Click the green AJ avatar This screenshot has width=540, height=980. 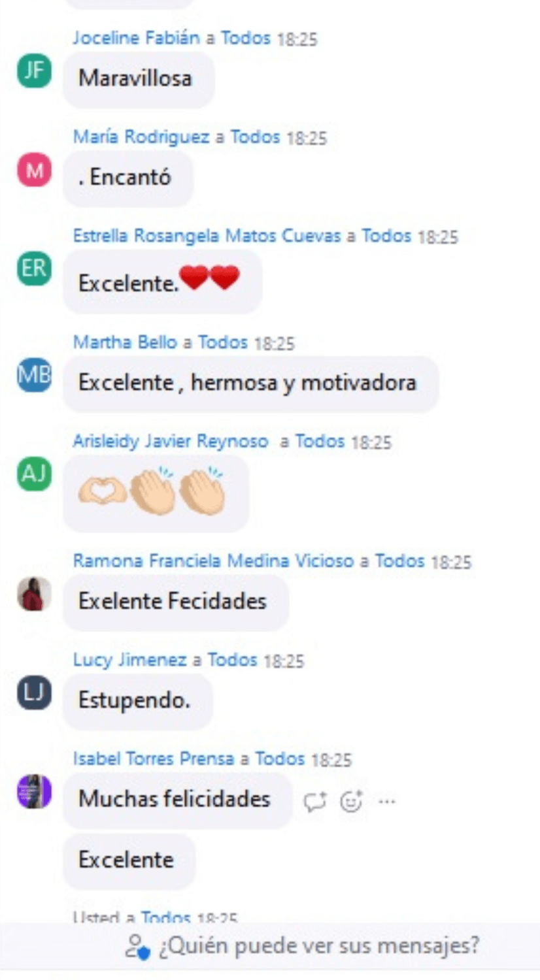34,474
